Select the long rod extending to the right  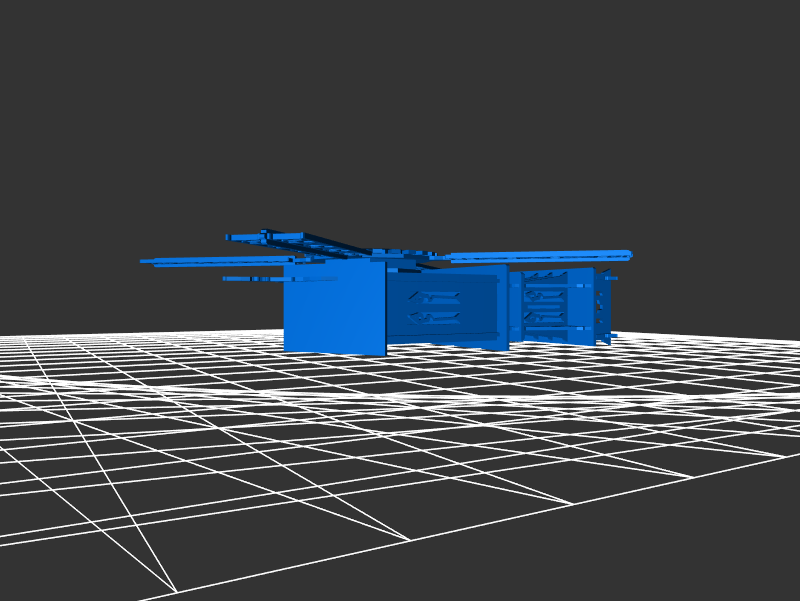point(540,256)
